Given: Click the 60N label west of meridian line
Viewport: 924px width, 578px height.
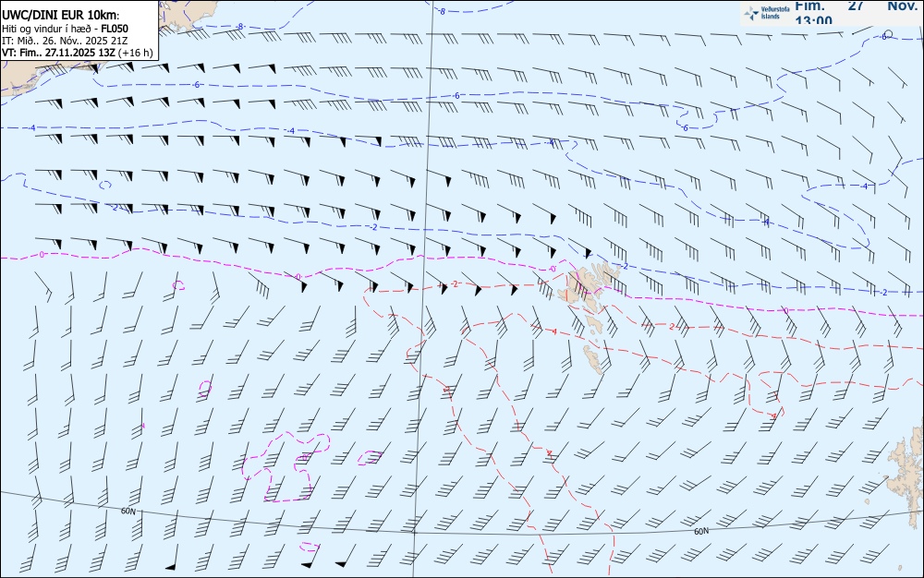Looking at the screenshot, I should tap(128, 512).
